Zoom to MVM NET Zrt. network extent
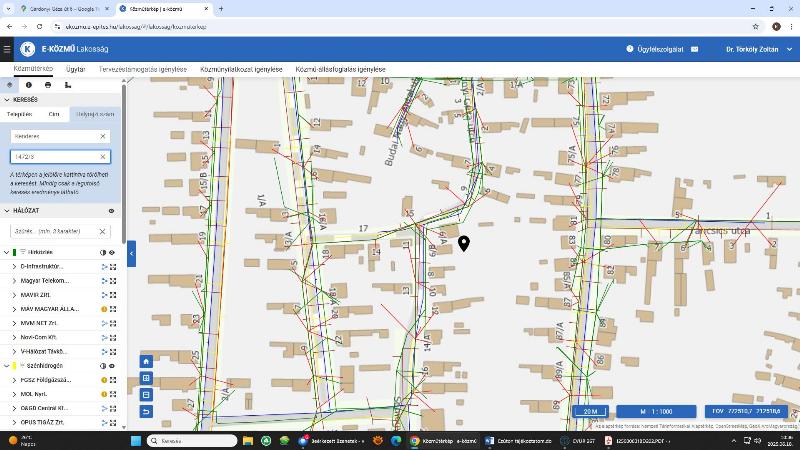The width and height of the screenshot is (800, 450). [x=113, y=323]
